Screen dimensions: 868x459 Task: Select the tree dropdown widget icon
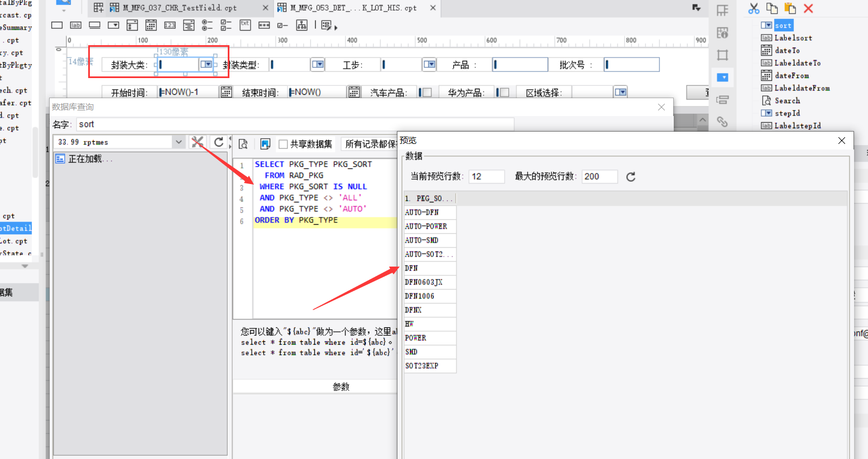(x=302, y=25)
